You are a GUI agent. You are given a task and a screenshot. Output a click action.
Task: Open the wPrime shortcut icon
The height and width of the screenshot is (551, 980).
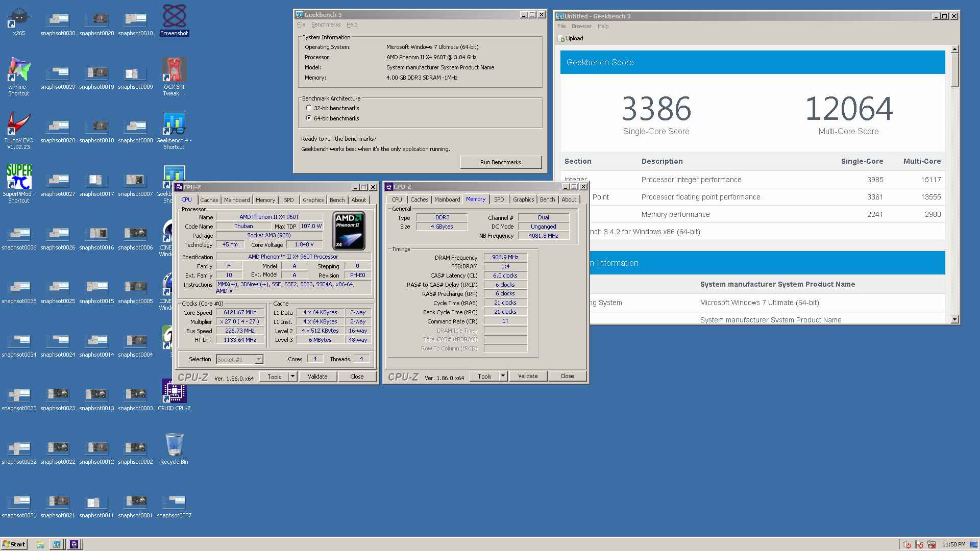19,77
